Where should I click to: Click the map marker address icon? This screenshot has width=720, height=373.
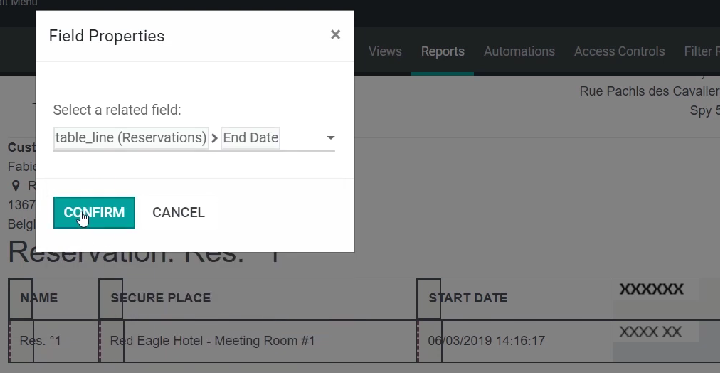pyautogui.click(x=16, y=186)
